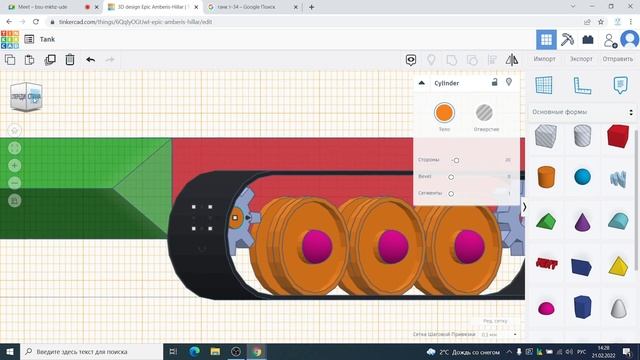The image size is (640, 360).
Task: Invite collaborators with add person icon
Action: click(x=610, y=40)
